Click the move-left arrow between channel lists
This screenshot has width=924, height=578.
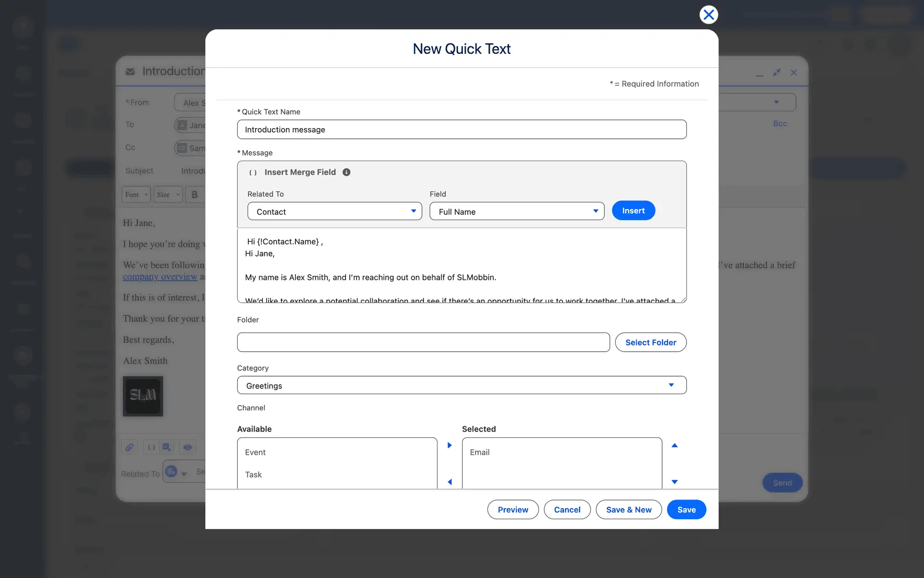(449, 482)
